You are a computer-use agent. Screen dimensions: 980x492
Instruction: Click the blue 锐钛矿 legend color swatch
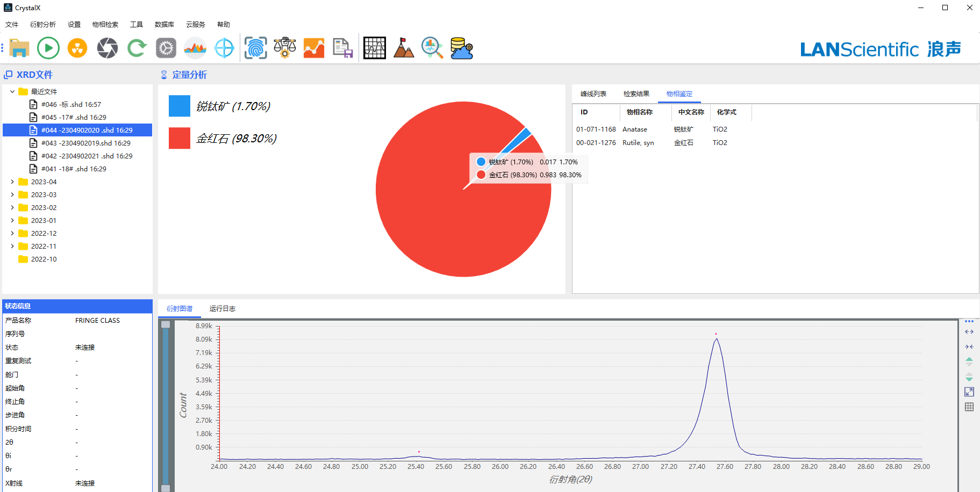pyautogui.click(x=180, y=106)
